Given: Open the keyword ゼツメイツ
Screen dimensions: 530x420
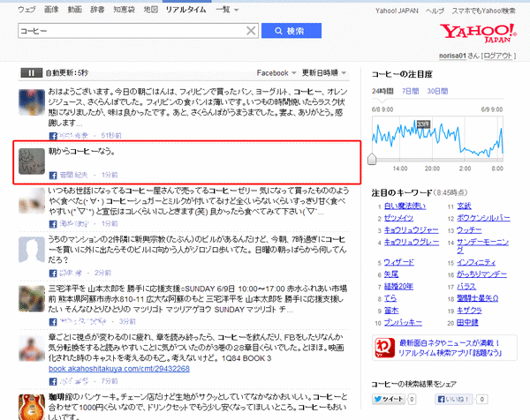Looking at the screenshot, I should [x=398, y=218].
